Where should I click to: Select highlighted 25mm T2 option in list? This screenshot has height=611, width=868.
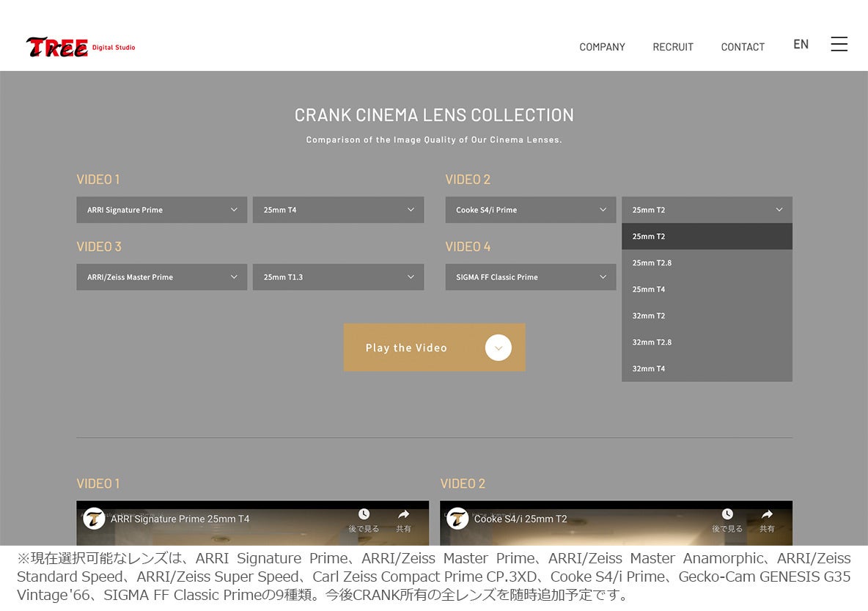tap(707, 236)
